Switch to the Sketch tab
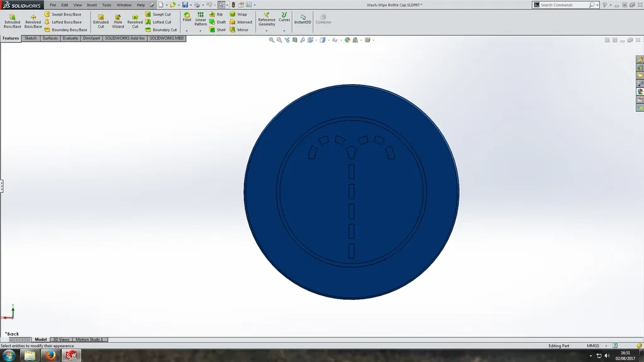This screenshot has height=362, width=644. point(30,38)
